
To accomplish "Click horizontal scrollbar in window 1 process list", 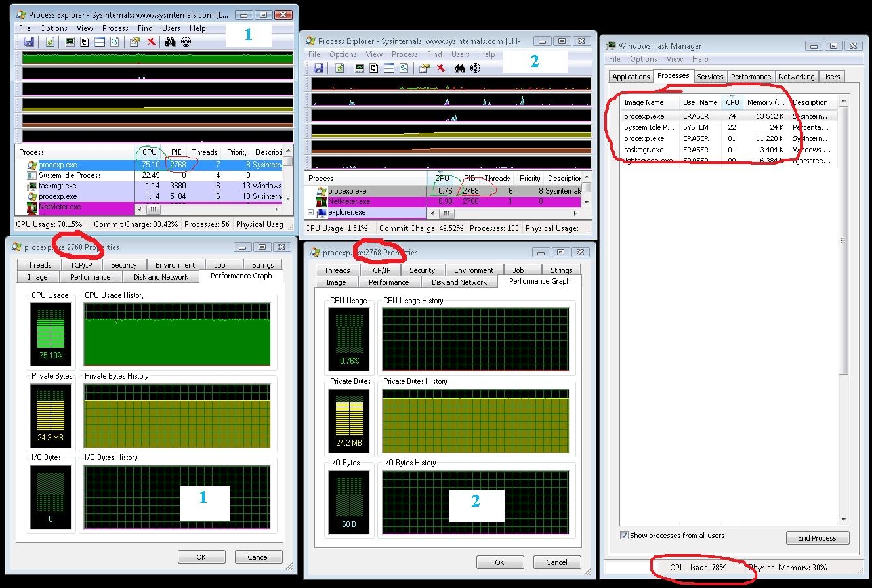I will pyautogui.click(x=209, y=210).
